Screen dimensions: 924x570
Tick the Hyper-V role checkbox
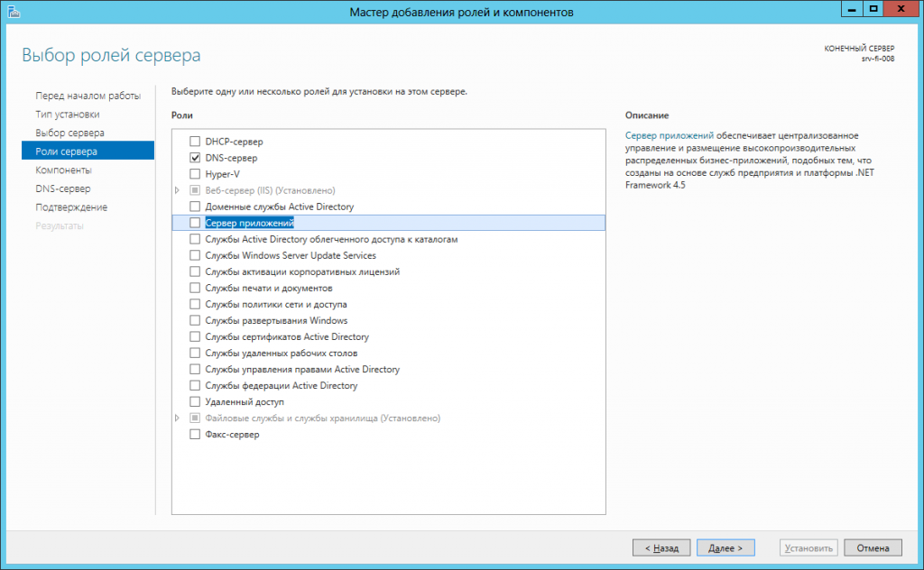[194, 174]
